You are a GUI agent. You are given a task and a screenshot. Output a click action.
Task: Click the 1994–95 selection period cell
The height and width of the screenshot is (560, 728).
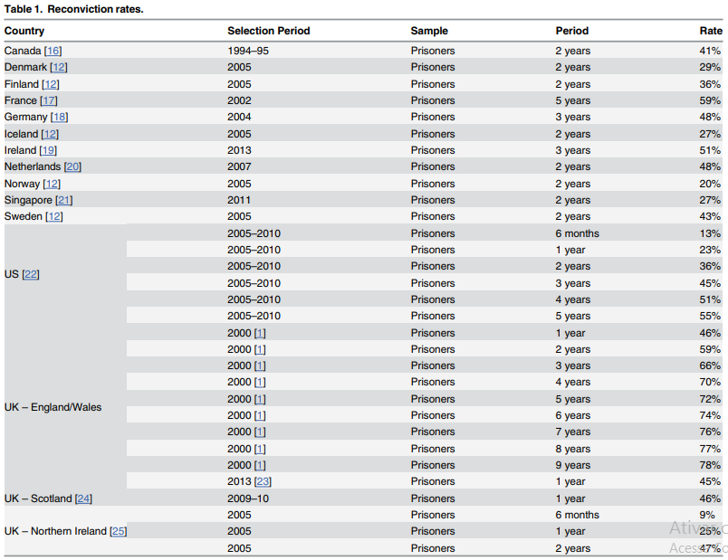[248, 51]
